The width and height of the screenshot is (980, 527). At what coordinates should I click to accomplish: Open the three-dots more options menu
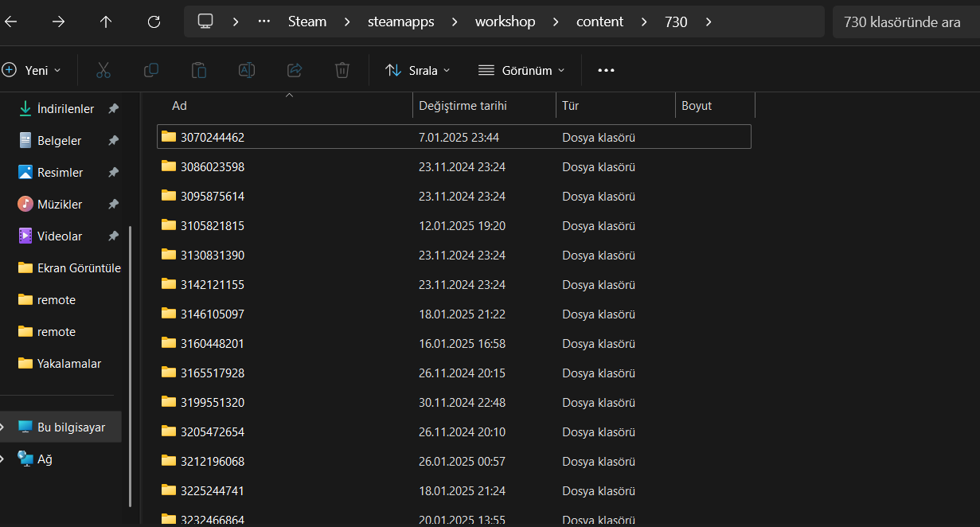[606, 70]
